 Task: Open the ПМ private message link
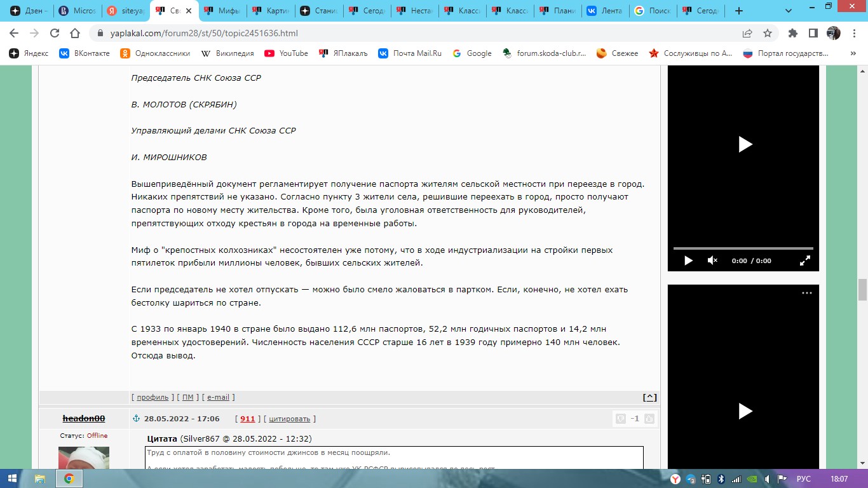187,397
